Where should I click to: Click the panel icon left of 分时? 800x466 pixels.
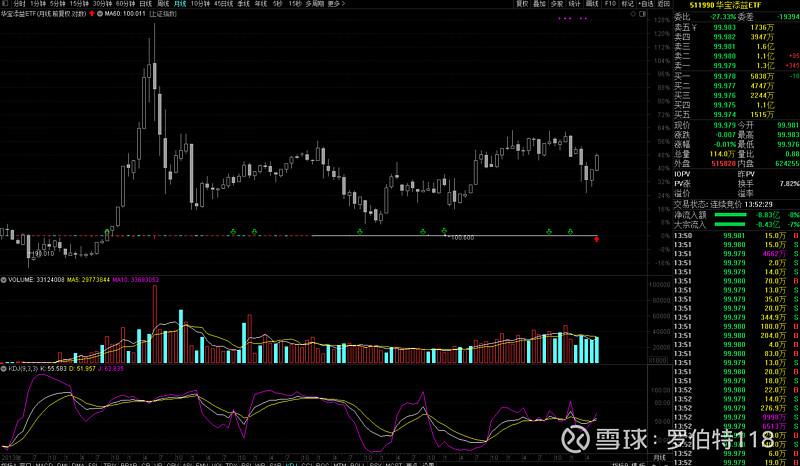coord(5,4)
